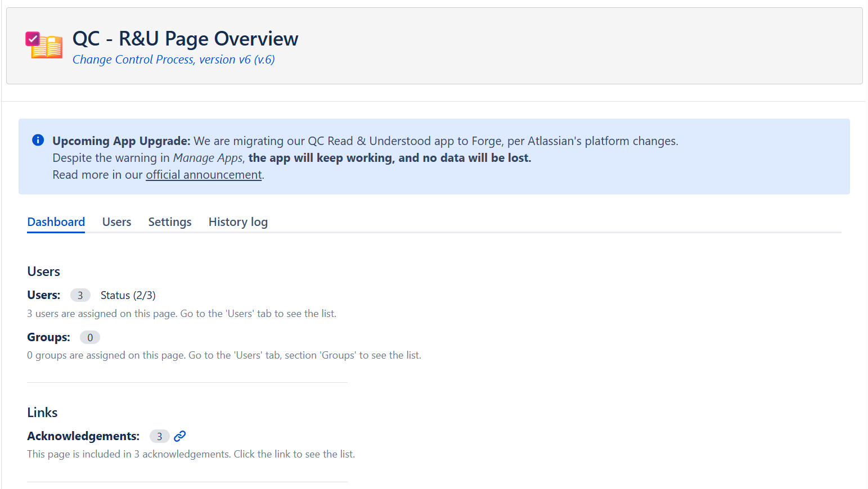Open Change Control Process version v6 link

click(174, 60)
